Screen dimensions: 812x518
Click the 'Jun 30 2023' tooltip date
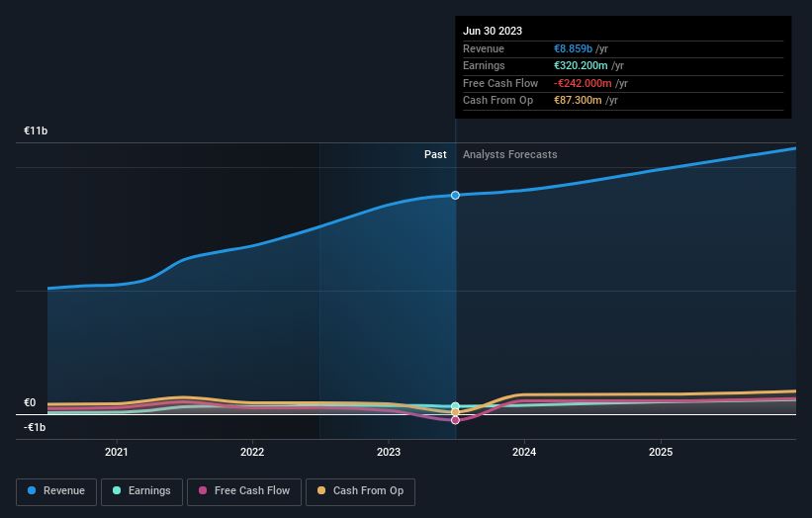(493, 31)
